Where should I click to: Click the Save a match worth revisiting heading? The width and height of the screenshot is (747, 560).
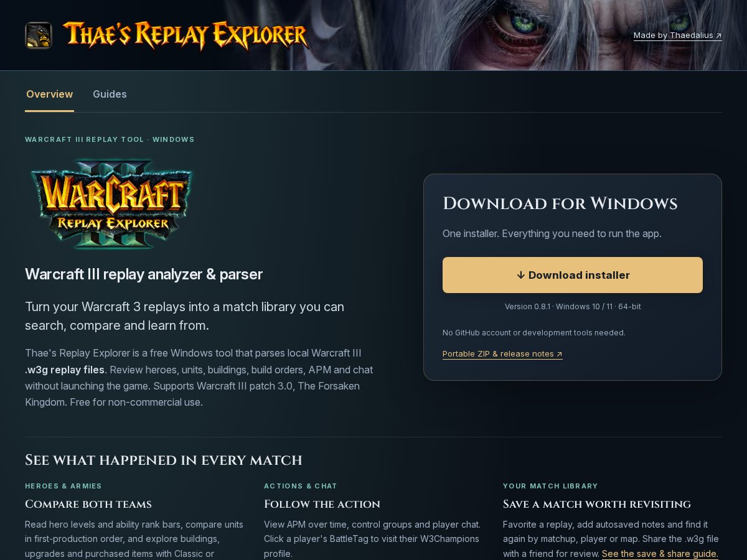597,504
